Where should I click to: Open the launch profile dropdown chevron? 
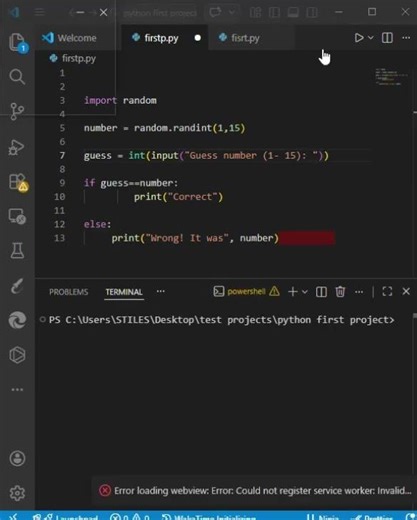[x=305, y=292]
